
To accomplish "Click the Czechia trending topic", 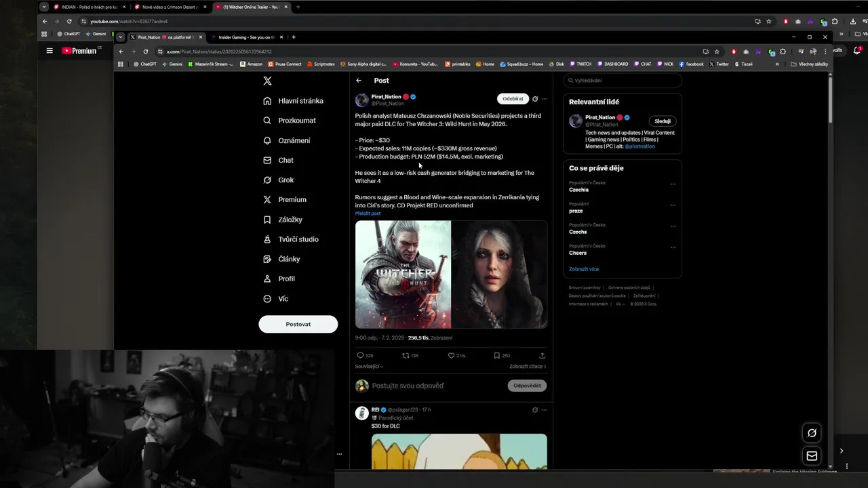I will [578, 190].
